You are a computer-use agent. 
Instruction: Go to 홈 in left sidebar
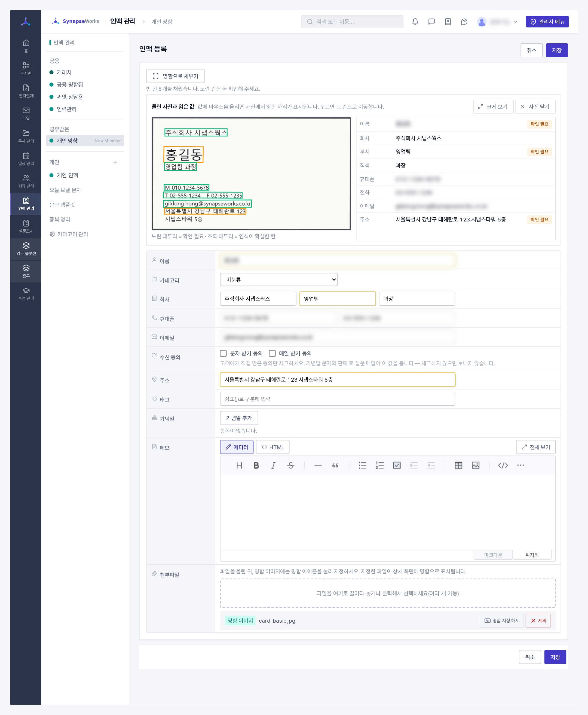[x=26, y=46]
